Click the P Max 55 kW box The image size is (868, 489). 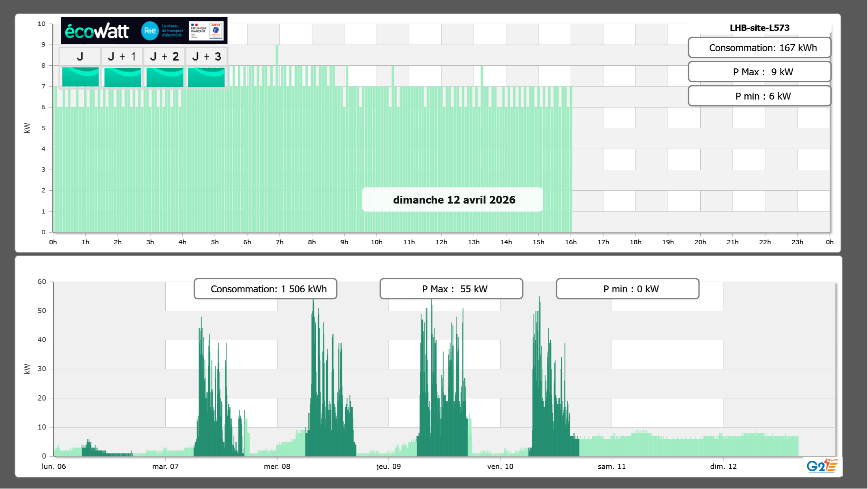(451, 289)
